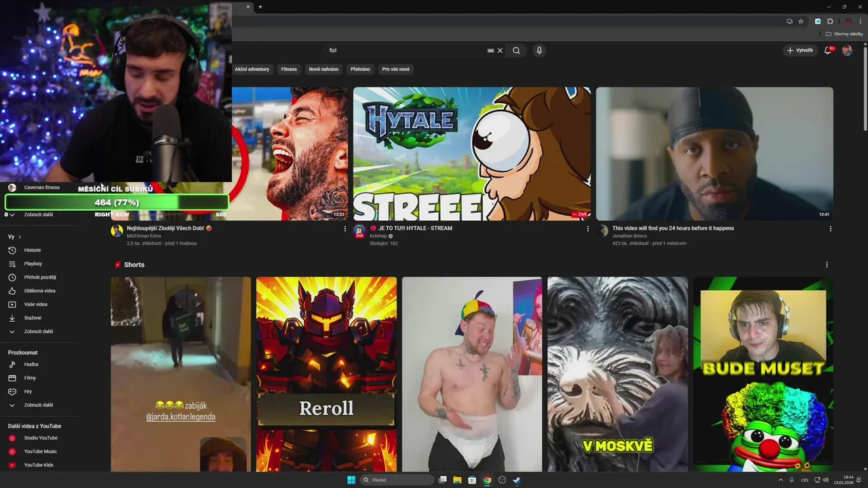868x488 pixels.
Task: Click the cloud extension icon in the Chrome toolbar
Action: [x=818, y=21]
